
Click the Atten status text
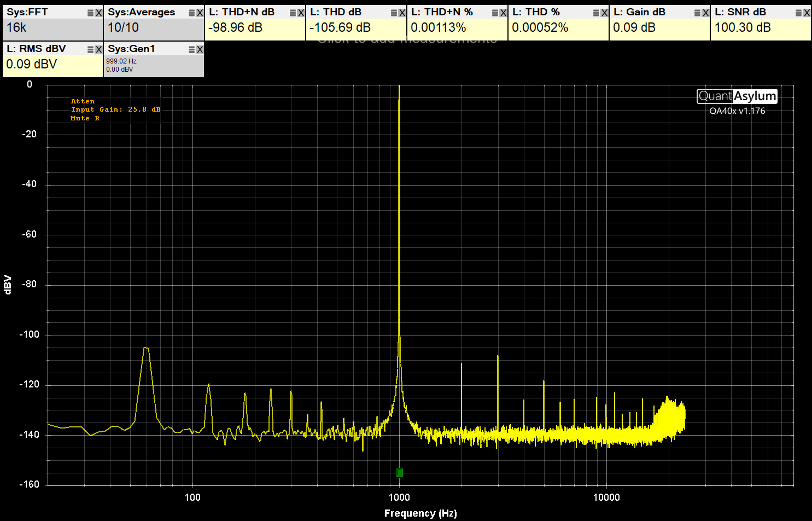click(83, 101)
